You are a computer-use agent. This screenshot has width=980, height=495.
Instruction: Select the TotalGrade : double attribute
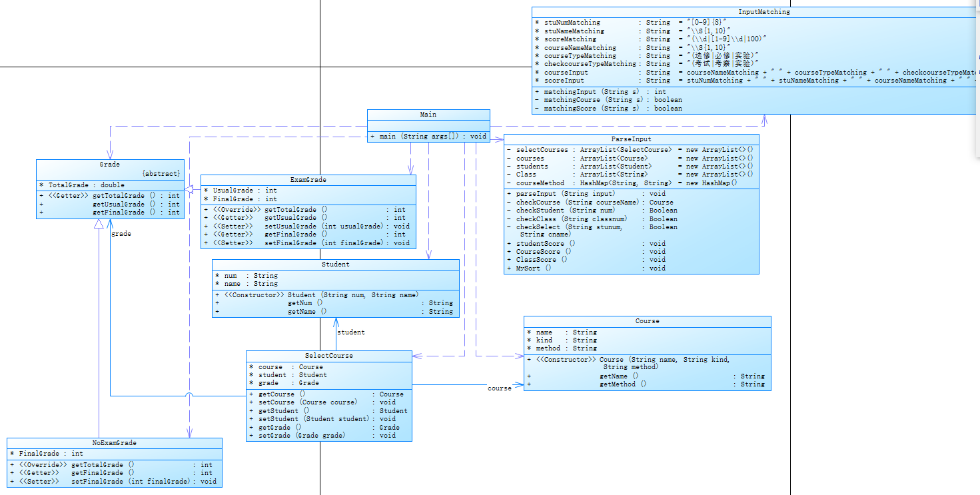[82, 185]
